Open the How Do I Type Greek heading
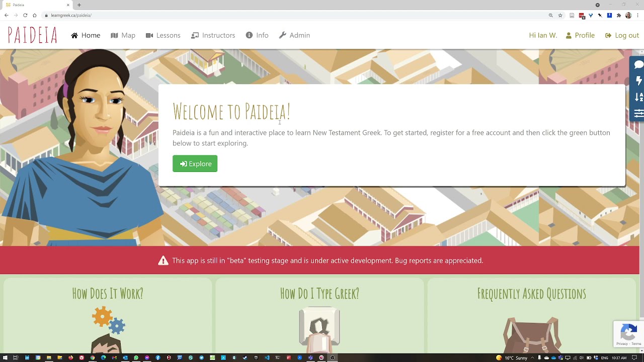The width and height of the screenshot is (644, 362). click(x=319, y=294)
